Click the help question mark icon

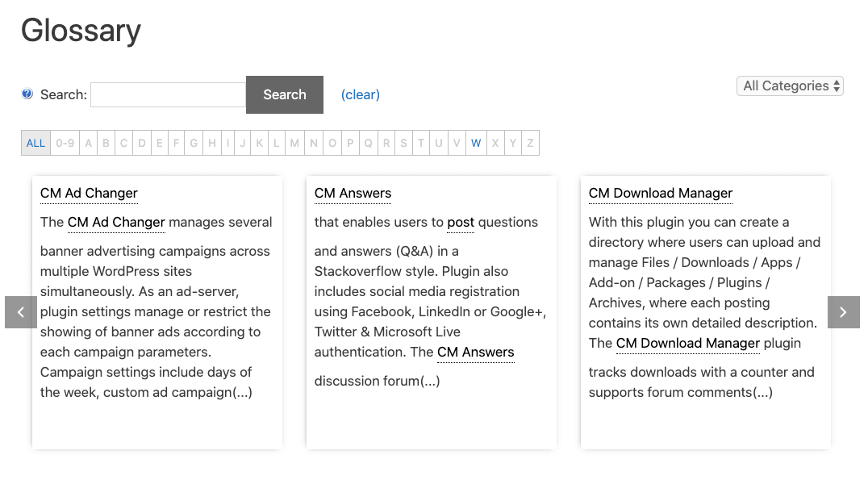[27, 94]
